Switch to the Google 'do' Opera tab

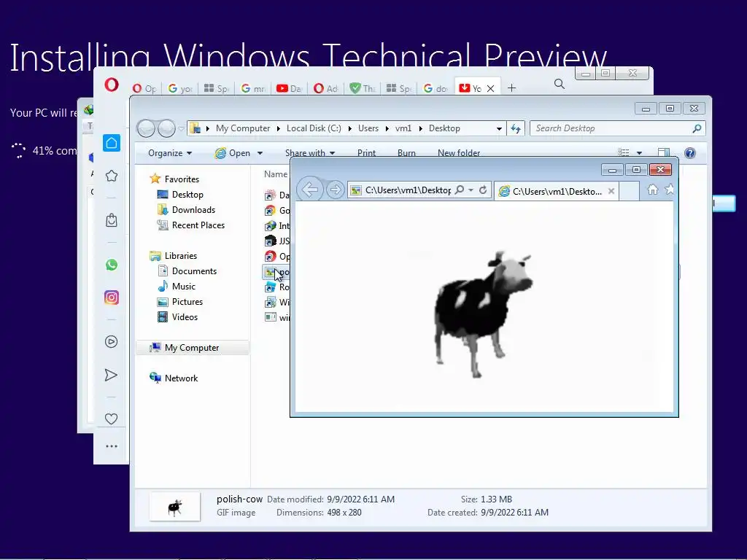click(436, 88)
